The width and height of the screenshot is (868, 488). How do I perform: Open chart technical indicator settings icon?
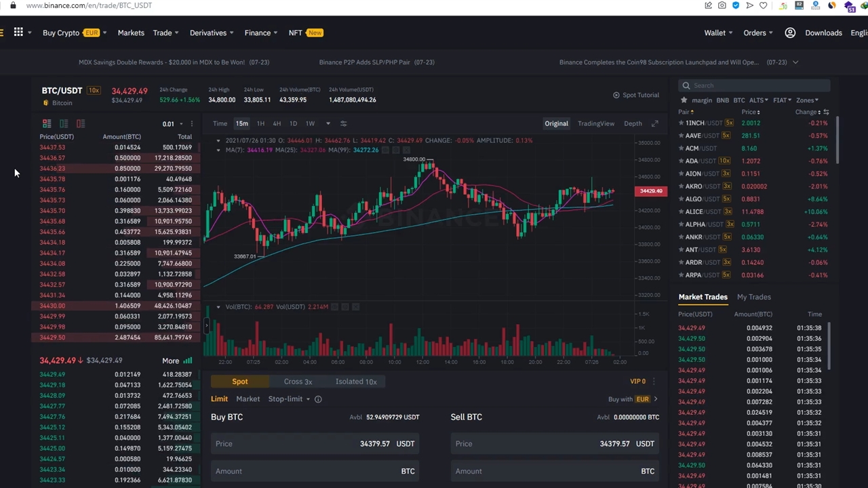coord(343,123)
